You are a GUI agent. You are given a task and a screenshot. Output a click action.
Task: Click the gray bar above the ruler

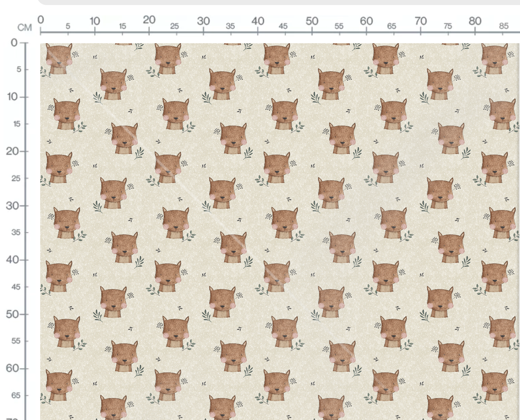click(279, 2)
